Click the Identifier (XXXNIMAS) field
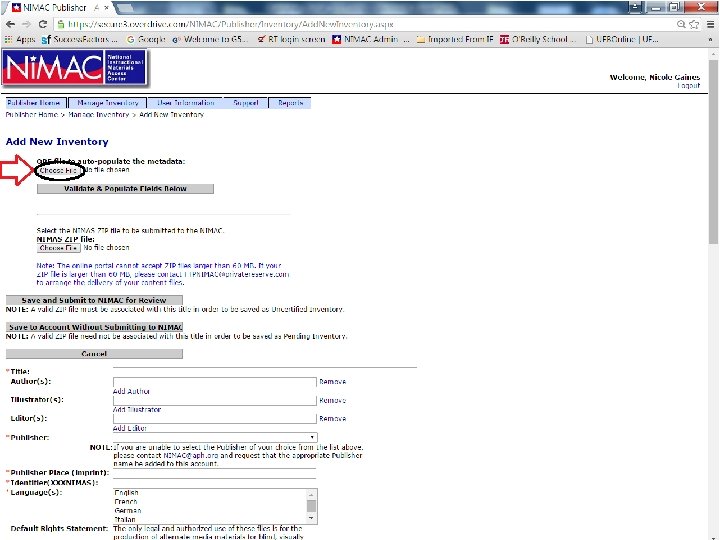The width and height of the screenshot is (720, 540). click(214, 483)
